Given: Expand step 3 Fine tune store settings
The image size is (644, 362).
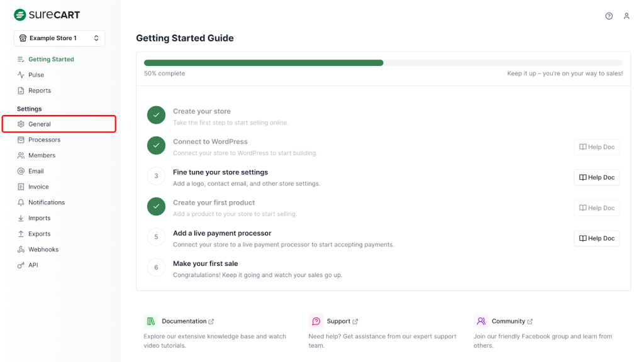Looking at the screenshot, I should pos(220,172).
